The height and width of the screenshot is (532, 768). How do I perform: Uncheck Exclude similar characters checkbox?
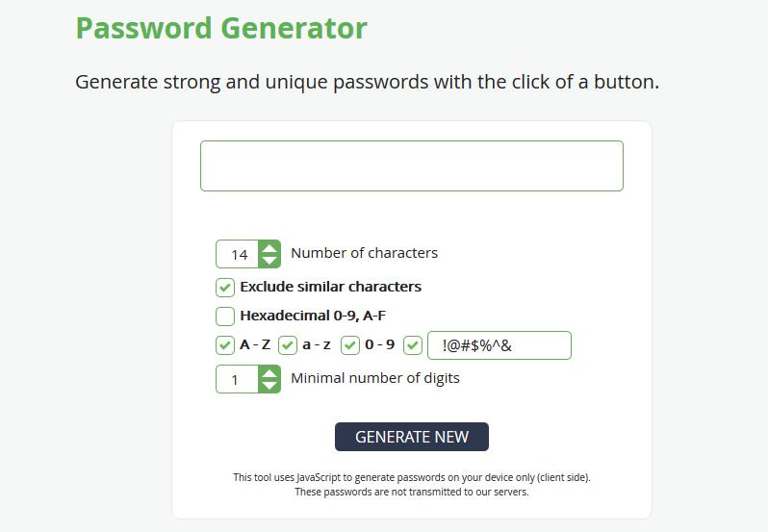click(225, 288)
